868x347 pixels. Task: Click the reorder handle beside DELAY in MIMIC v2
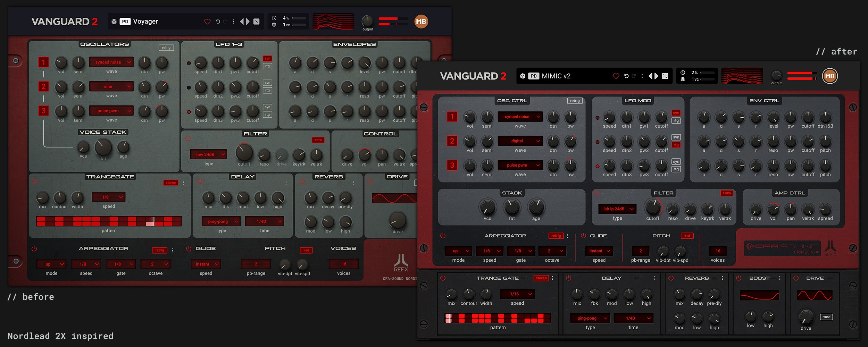coord(636,278)
